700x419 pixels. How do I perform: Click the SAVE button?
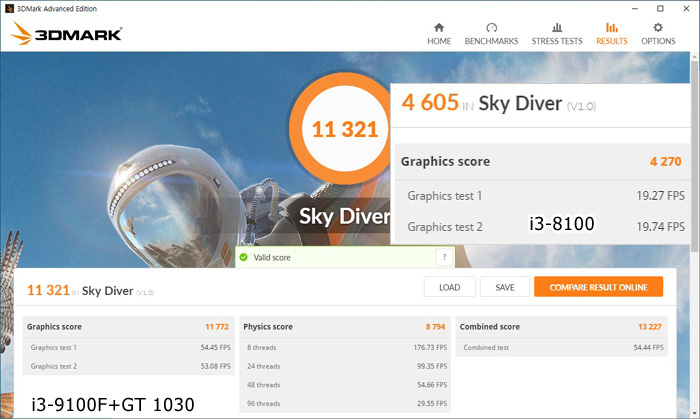505,287
